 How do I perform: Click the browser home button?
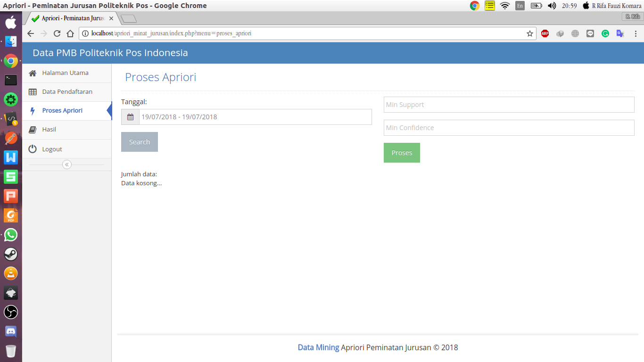(70, 33)
